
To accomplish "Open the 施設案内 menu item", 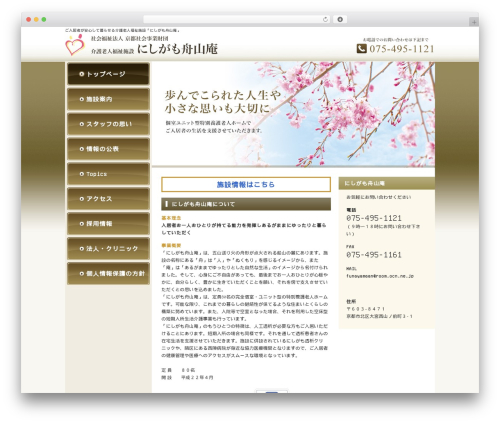I will click(x=108, y=99).
